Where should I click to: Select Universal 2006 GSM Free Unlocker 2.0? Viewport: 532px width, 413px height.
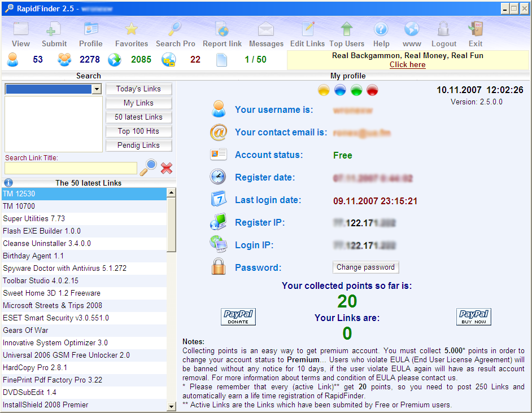(x=84, y=355)
